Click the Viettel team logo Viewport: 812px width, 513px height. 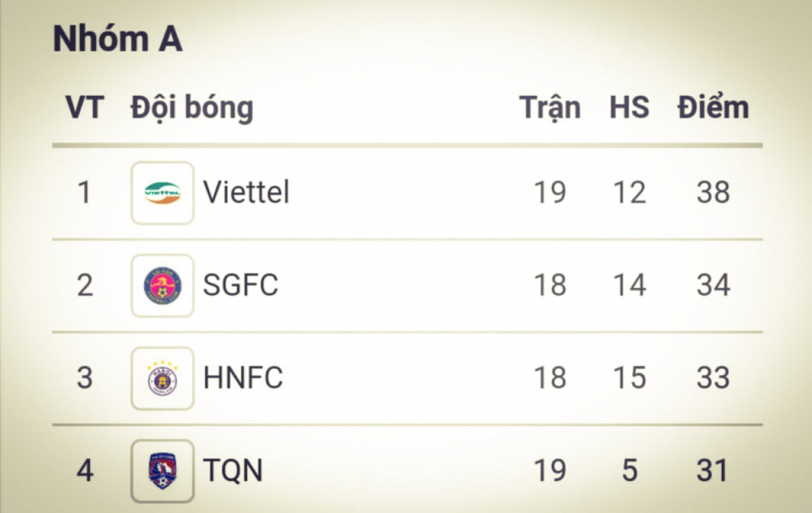tap(162, 193)
